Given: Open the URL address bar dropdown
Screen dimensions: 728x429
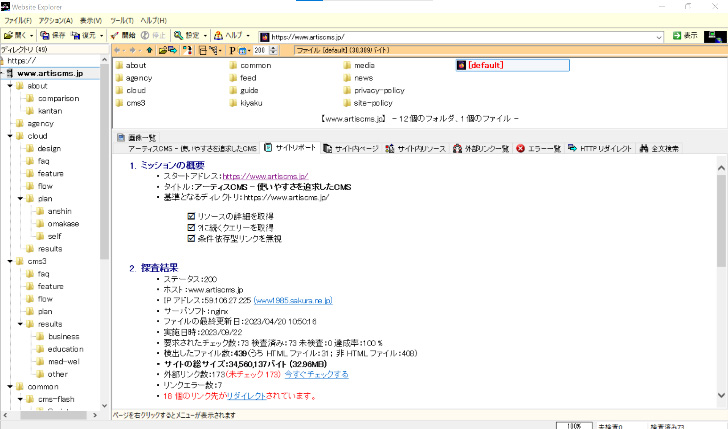Looking at the screenshot, I should click(x=659, y=37).
